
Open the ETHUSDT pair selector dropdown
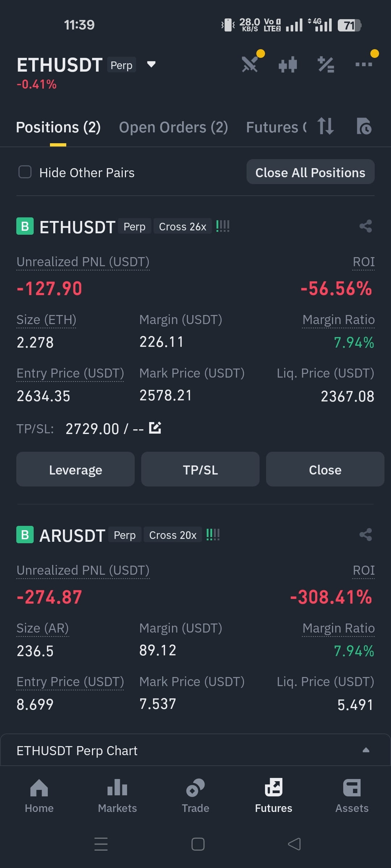151,64
